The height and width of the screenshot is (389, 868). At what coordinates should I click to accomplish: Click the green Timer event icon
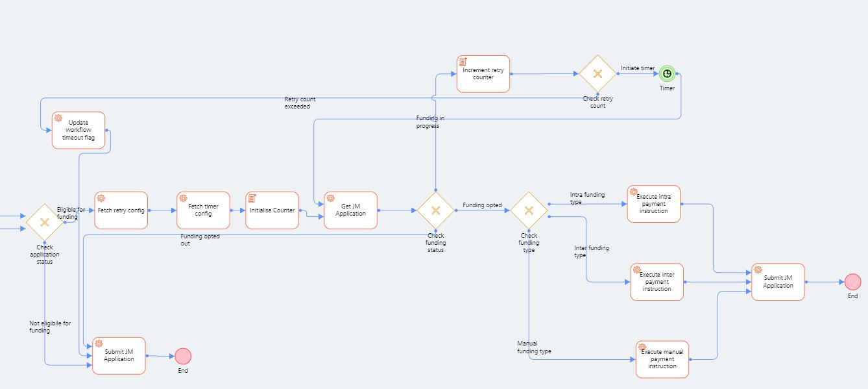point(667,73)
